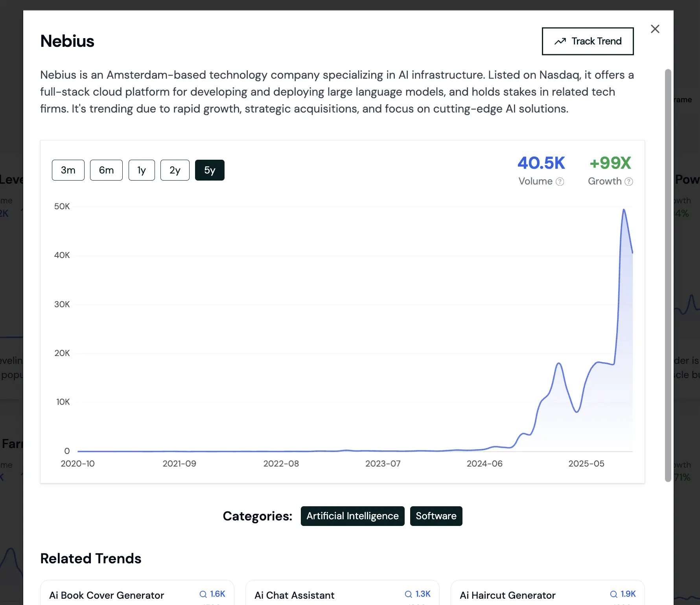Open the Ai Book Cover Generator trend
Viewport: 700px width, 605px height.
106,595
